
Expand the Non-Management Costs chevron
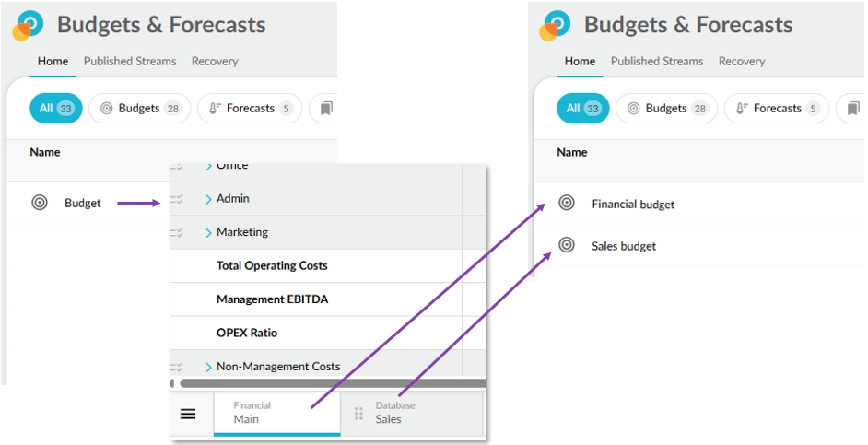pyautogui.click(x=209, y=367)
